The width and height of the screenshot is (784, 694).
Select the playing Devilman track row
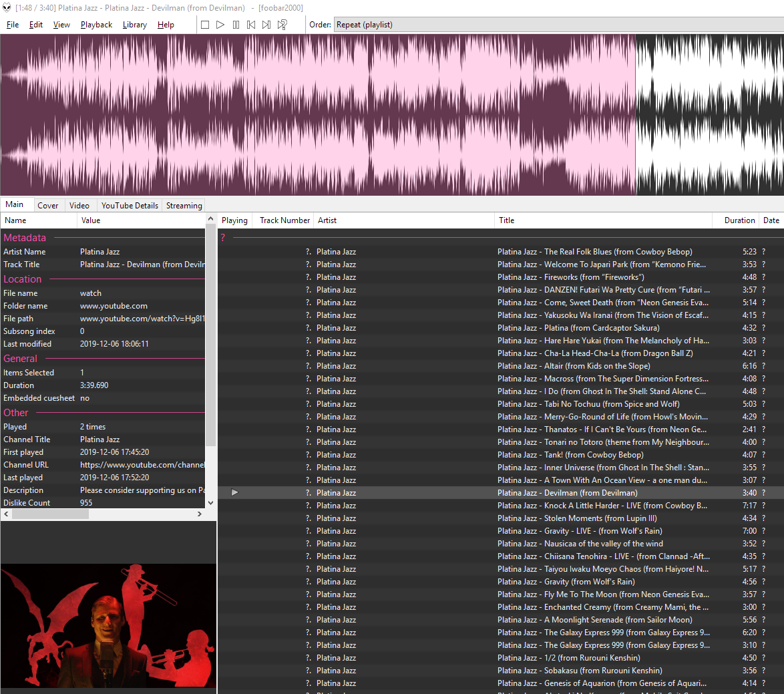tap(501, 492)
